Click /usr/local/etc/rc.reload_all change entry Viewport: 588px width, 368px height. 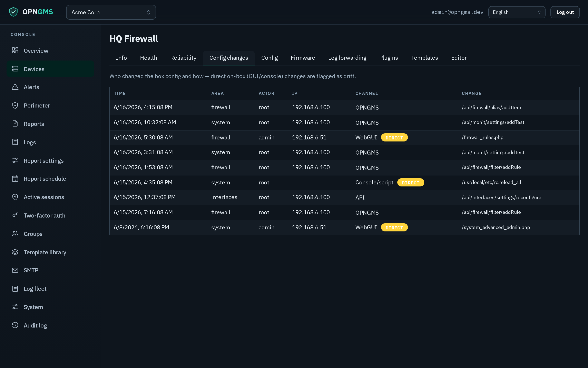click(491, 182)
